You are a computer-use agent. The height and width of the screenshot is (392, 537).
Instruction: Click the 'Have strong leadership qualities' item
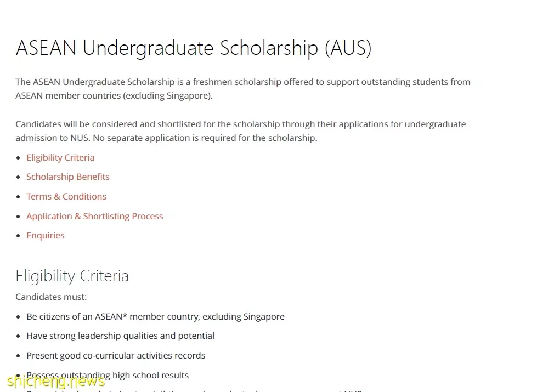click(120, 336)
